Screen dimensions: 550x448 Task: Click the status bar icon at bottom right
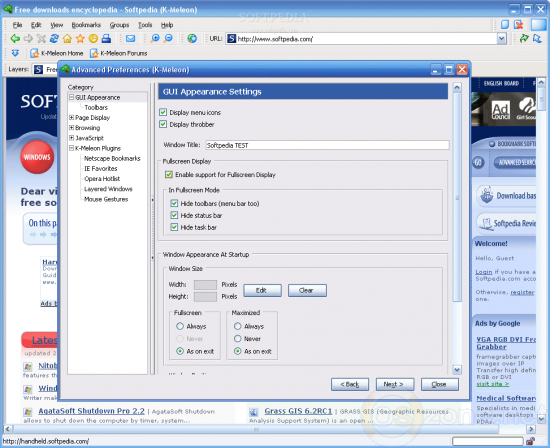tap(530, 441)
